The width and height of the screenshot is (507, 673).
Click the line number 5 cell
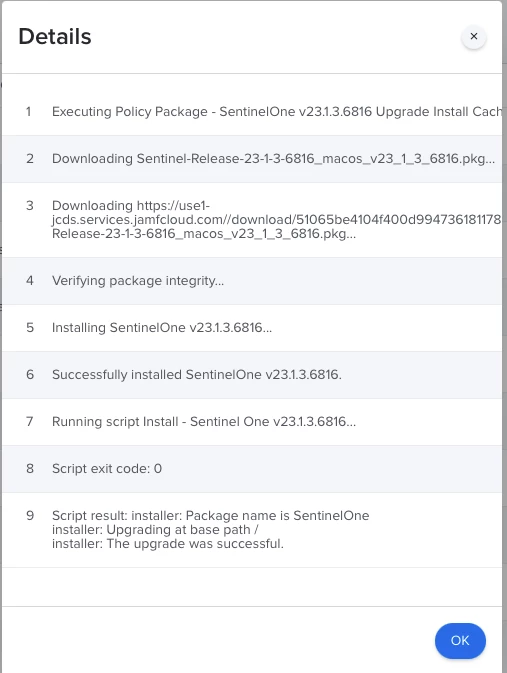pyautogui.click(x=30, y=327)
